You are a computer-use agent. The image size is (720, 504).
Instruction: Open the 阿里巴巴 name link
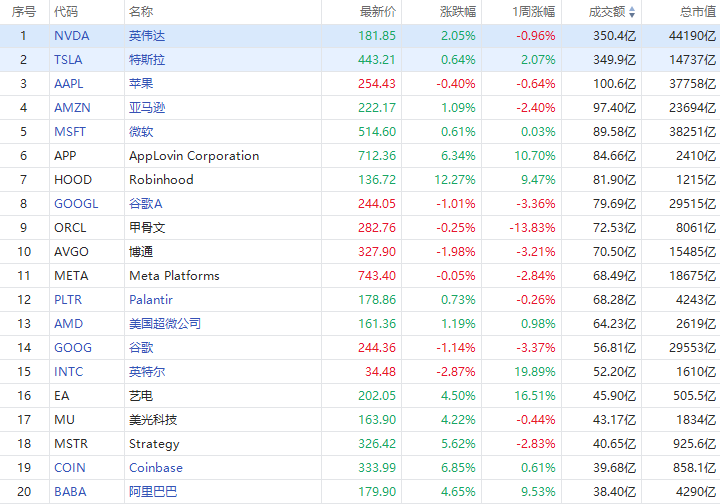[x=153, y=492]
